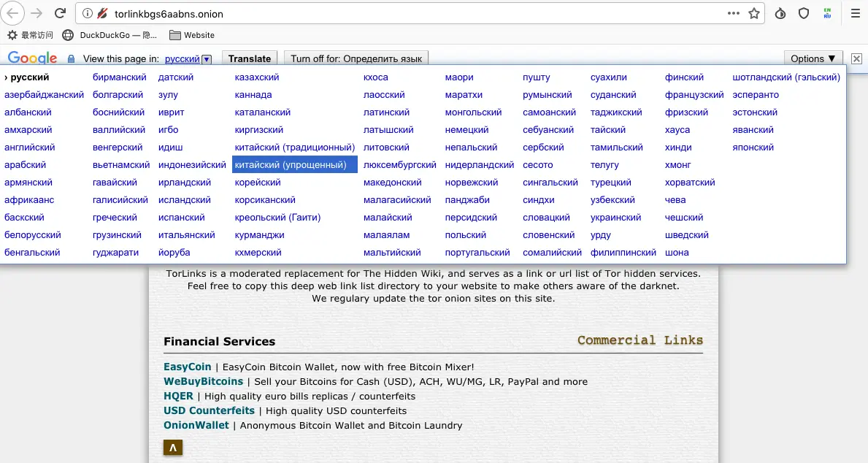Click the padlock icon beside Google logo

coord(71,58)
